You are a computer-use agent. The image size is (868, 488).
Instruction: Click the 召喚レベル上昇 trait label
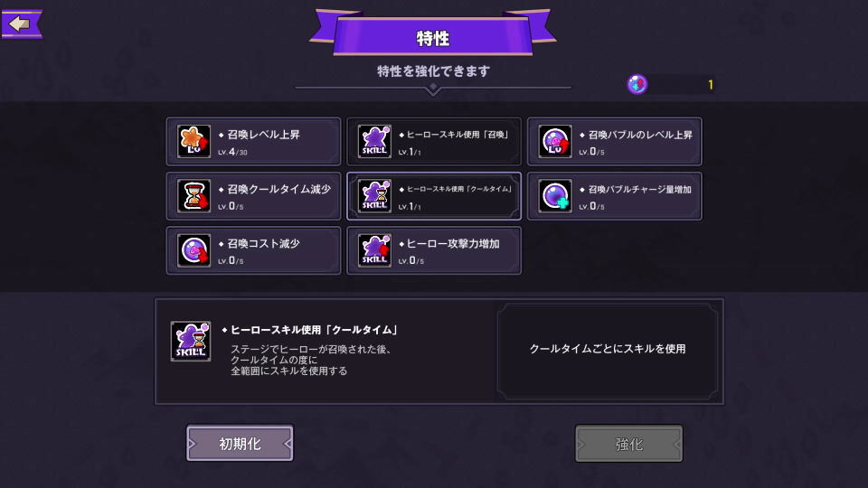pyautogui.click(x=263, y=135)
